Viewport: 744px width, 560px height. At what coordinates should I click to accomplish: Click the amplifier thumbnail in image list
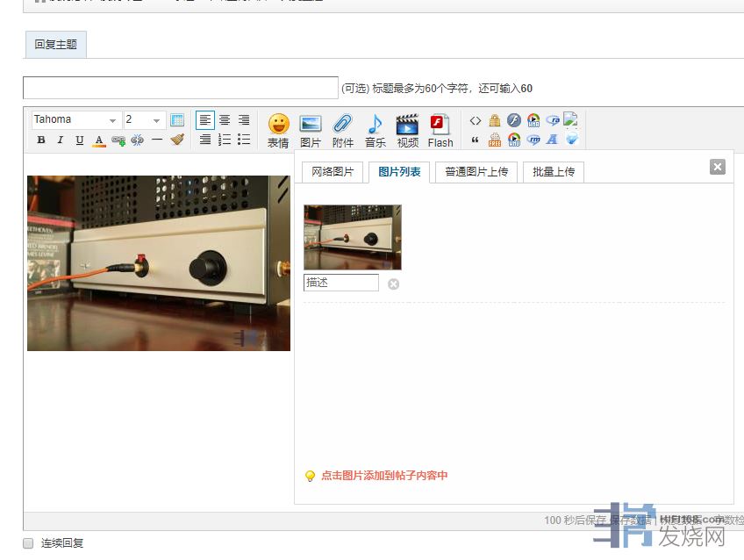click(x=353, y=237)
